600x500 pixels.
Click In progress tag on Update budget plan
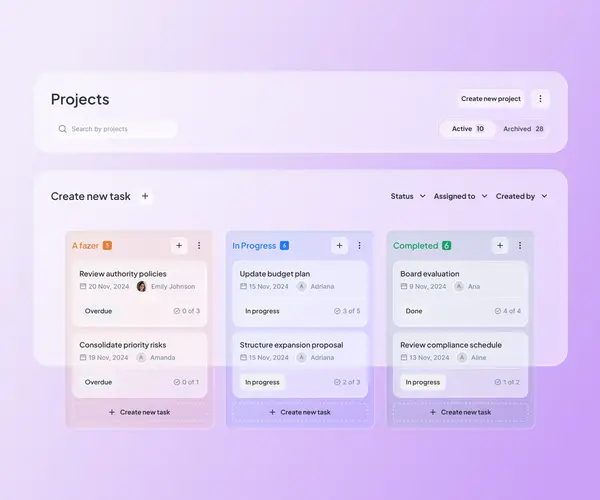pos(262,311)
